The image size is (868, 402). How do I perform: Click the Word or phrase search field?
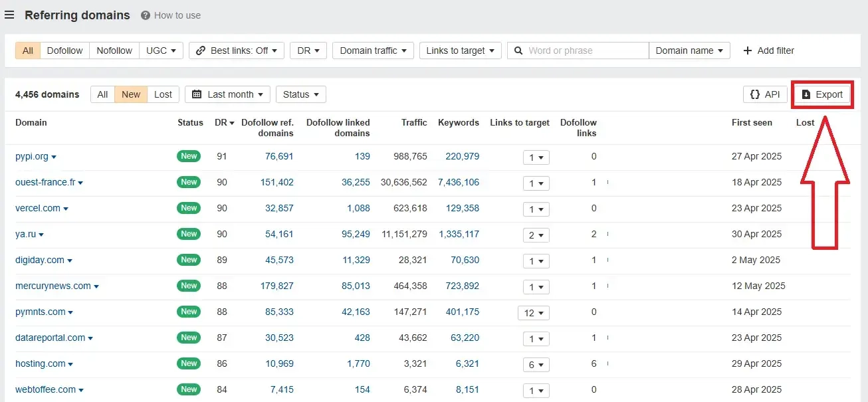point(586,50)
